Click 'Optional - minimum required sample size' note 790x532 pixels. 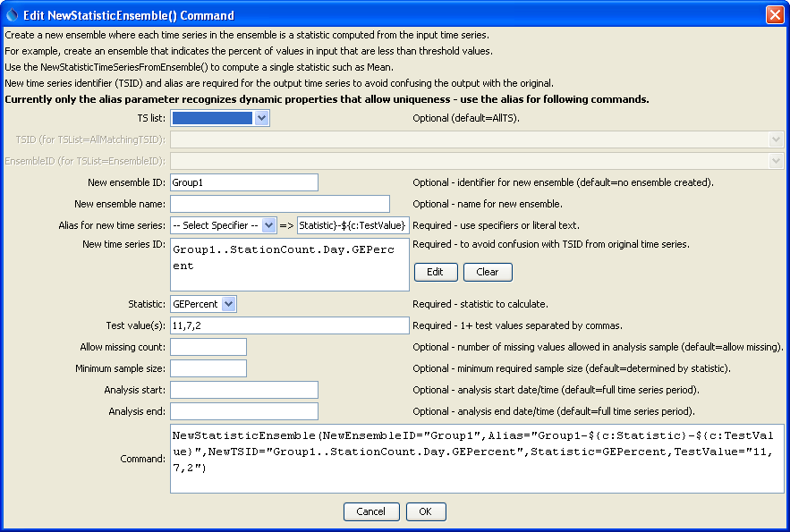[x=572, y=368]
